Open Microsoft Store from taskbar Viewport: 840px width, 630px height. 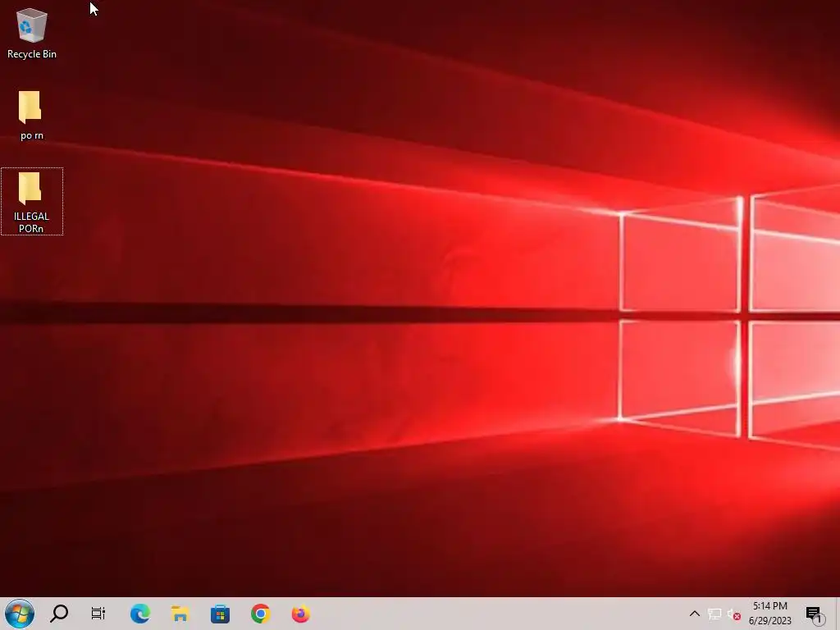(220, 614)
